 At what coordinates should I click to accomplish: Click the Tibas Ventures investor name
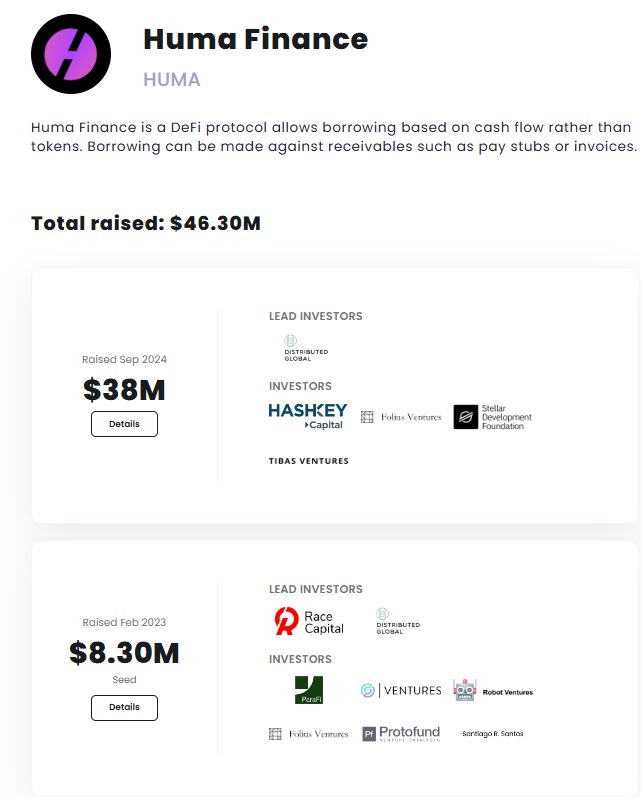pos(309,461)
